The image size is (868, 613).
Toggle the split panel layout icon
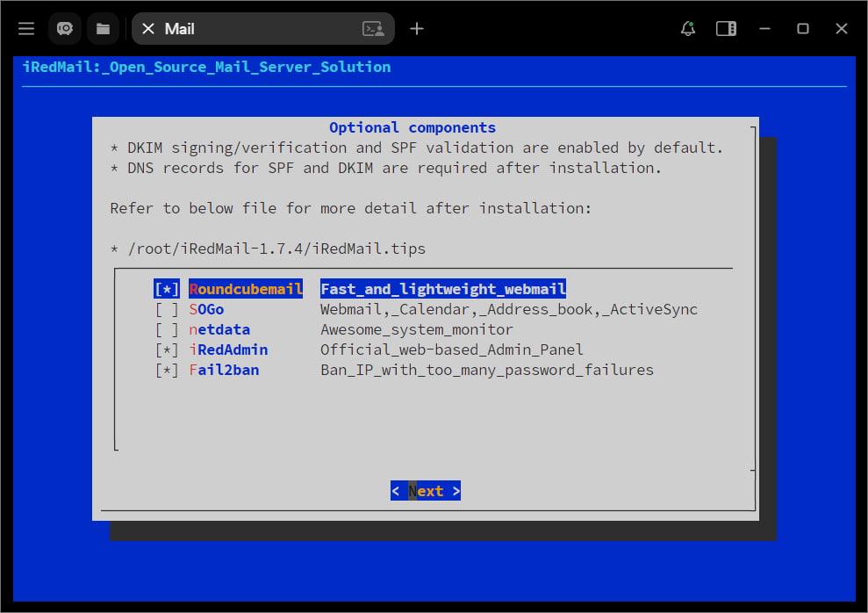[726, 28]
